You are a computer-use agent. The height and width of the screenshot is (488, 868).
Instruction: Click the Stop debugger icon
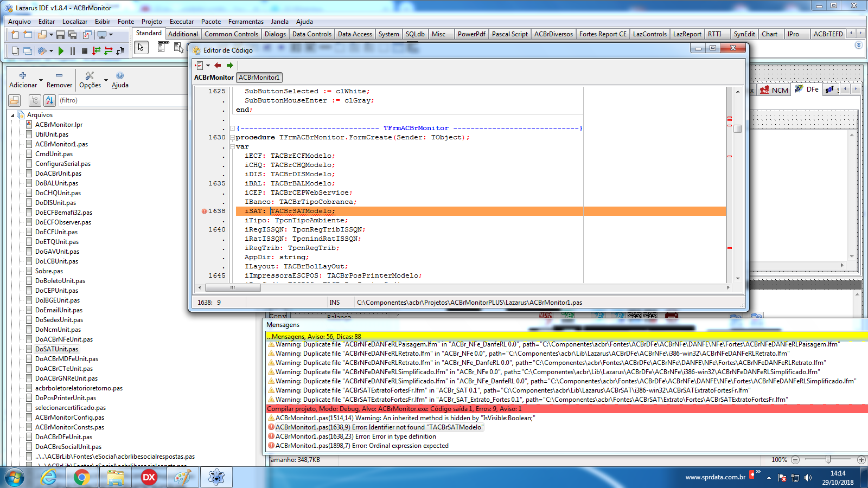[85, 51]
